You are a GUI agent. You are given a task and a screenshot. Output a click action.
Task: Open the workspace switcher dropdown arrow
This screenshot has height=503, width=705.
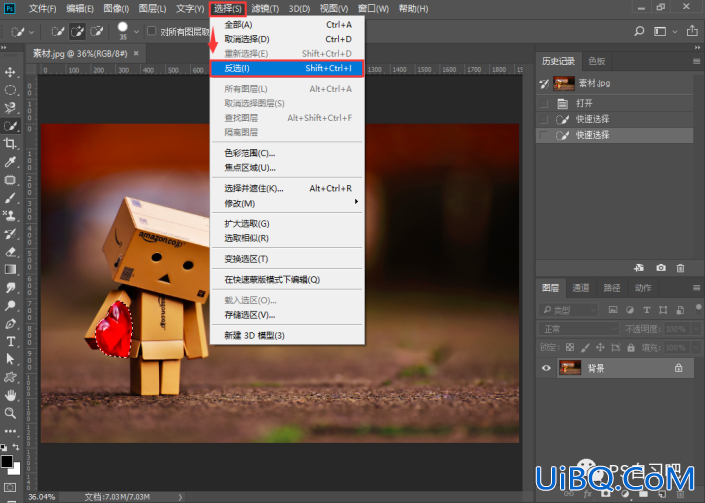coord(675,31)
